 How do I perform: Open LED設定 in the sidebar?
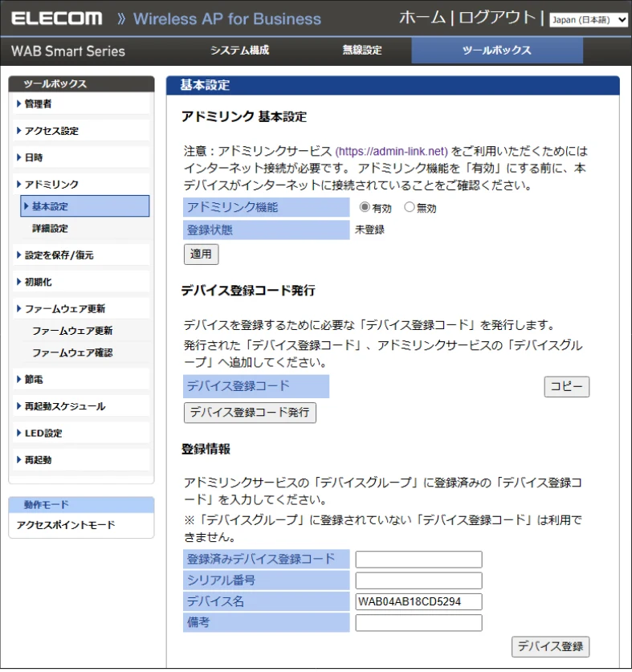[81, 433]
